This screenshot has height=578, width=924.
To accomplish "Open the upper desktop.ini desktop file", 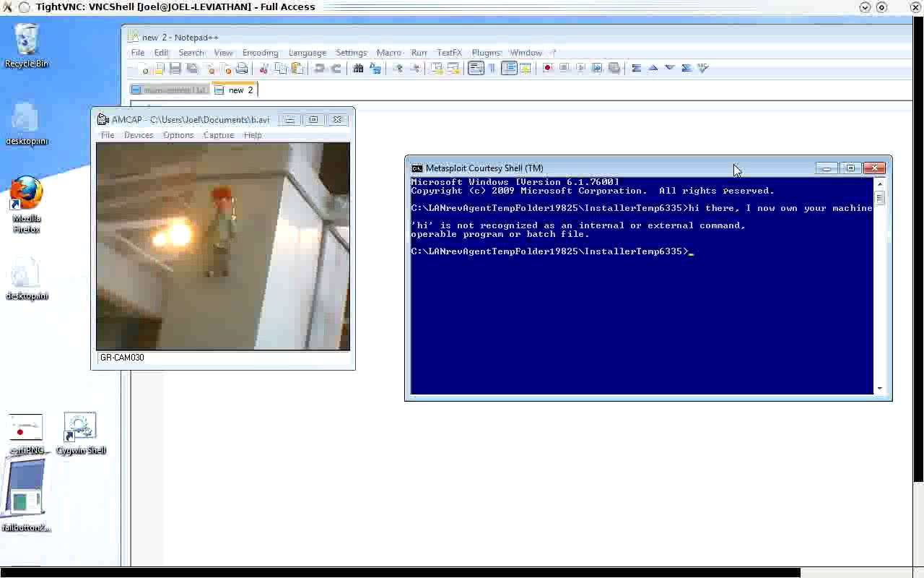I will tap(27, 124).
